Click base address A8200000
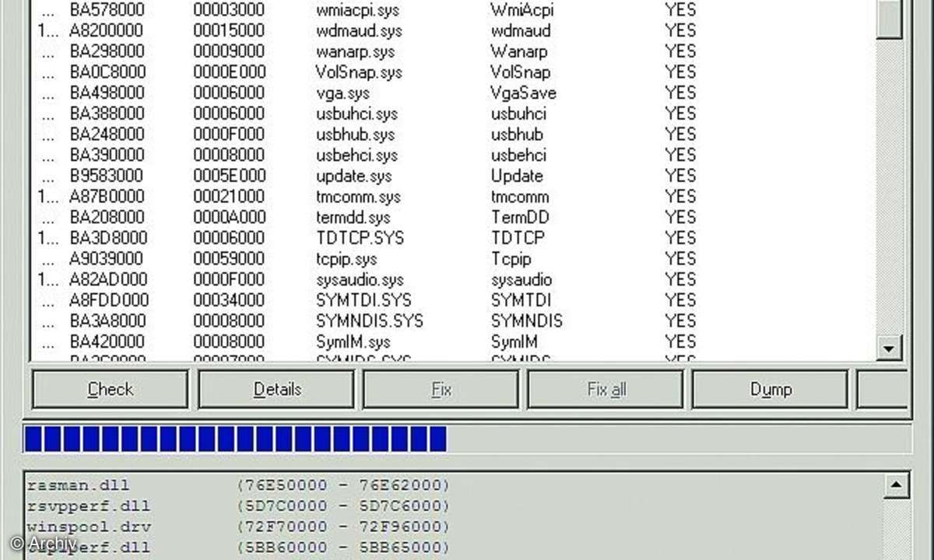Screen dimensions: 934x560 click(106, 31)
